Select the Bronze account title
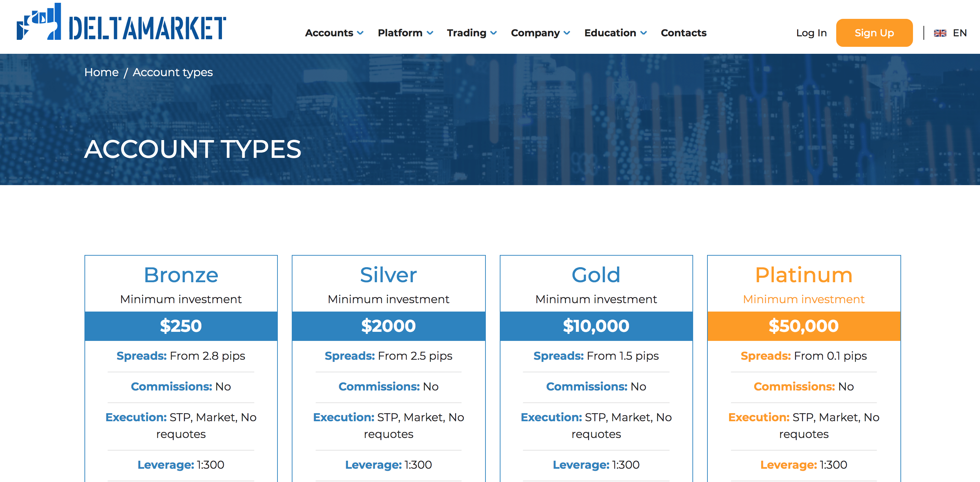This screenshot has height=482, width=980. (181, 275)
